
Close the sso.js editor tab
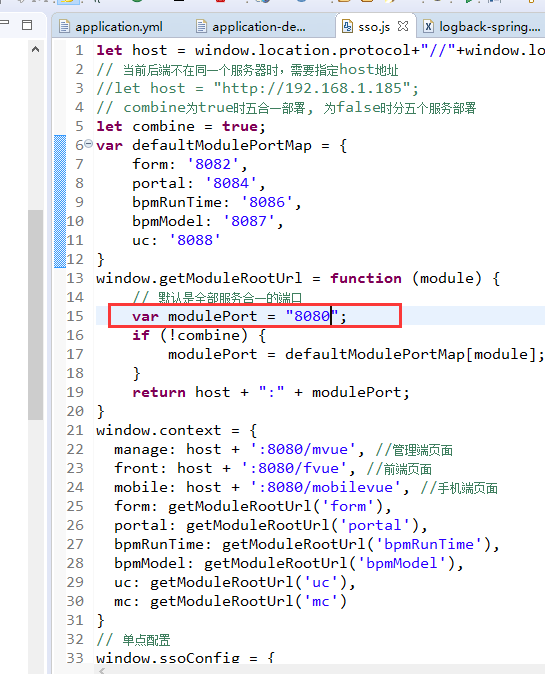click(403, 26)
